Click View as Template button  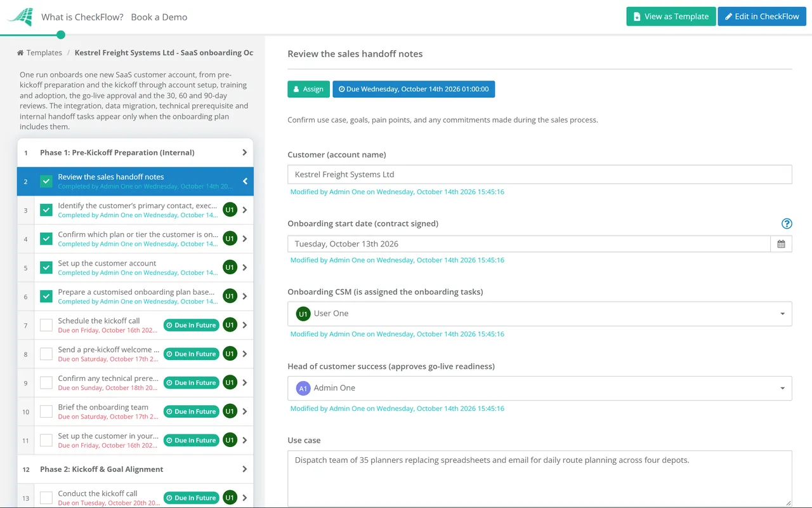[671, 17]
